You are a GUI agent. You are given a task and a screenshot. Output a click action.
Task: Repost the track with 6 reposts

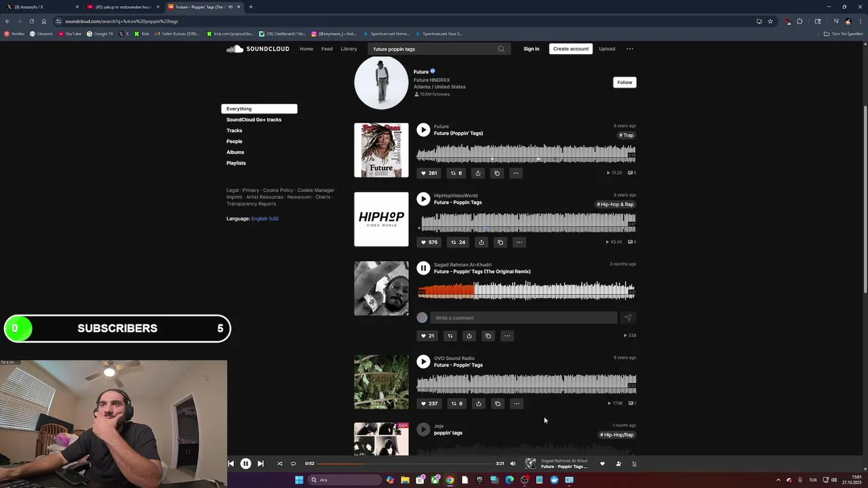[456, 173]
